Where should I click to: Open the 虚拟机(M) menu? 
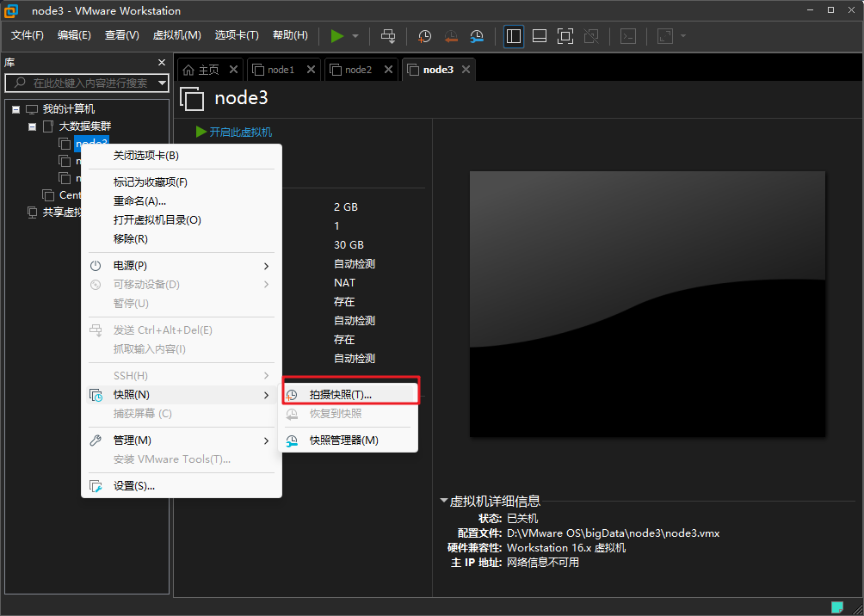(x=177, y=35)
